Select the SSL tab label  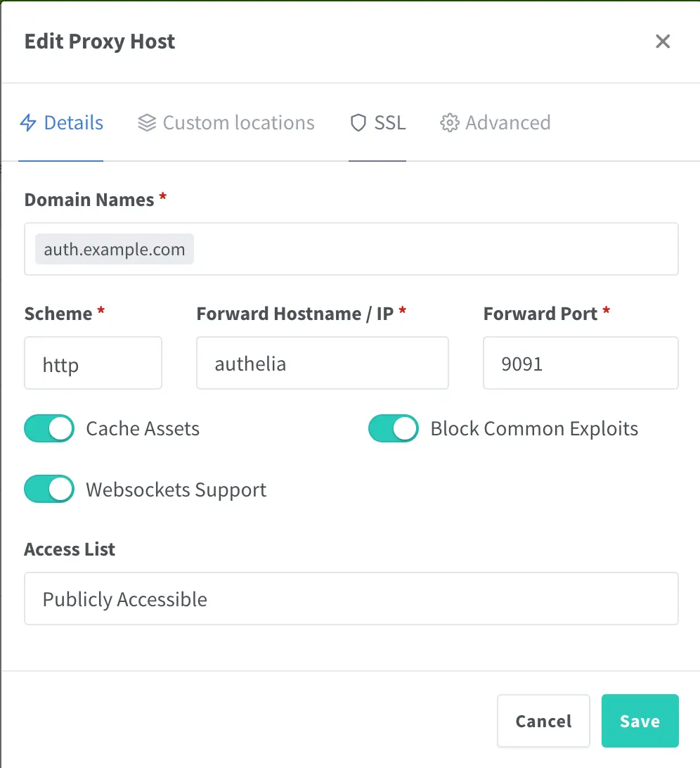pos(389,123)
